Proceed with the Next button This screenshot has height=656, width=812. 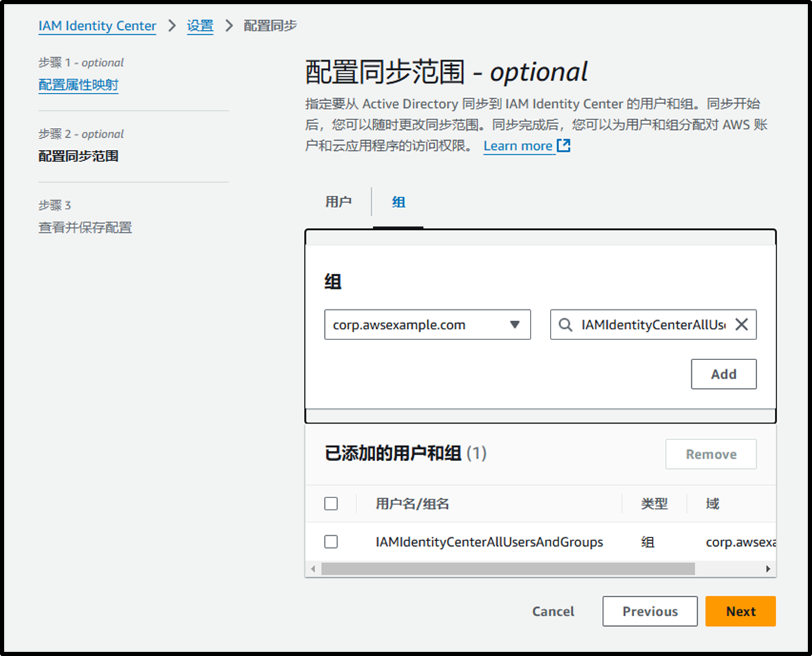[x=741, y=612]
